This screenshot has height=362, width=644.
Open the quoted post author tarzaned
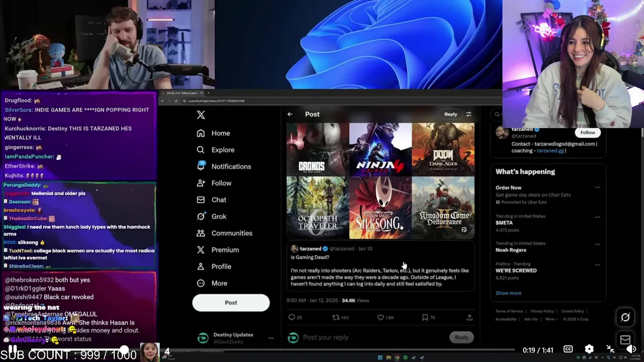310,249
